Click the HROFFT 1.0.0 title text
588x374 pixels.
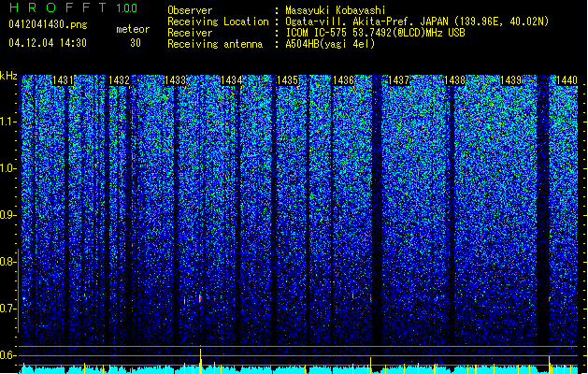(x=74, y=7)
